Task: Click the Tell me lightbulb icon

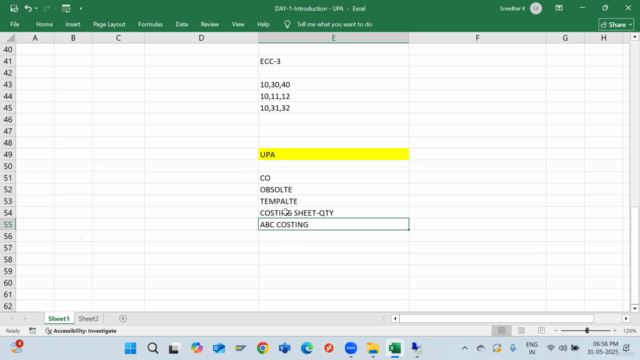Action: tap(287, 24)
